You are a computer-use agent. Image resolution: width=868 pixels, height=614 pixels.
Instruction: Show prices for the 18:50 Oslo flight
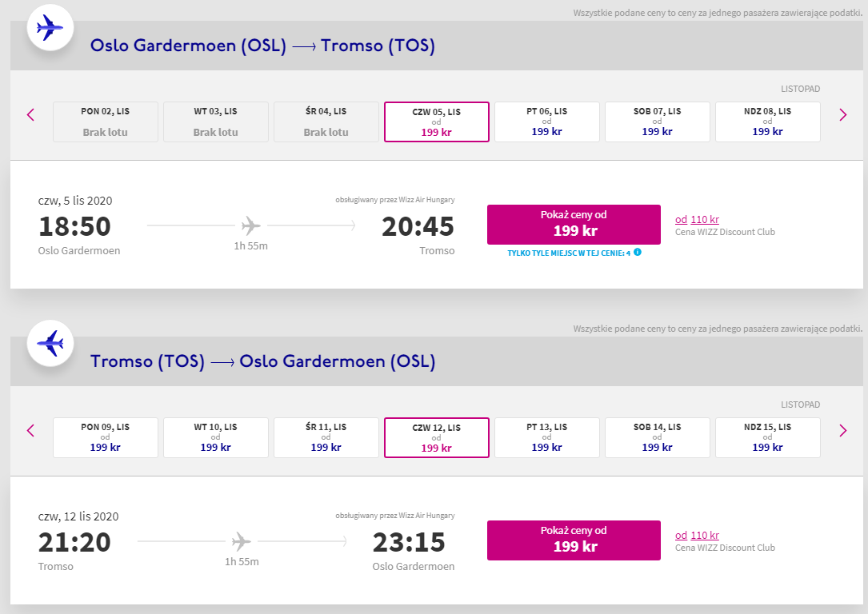[x=574, y=225]
